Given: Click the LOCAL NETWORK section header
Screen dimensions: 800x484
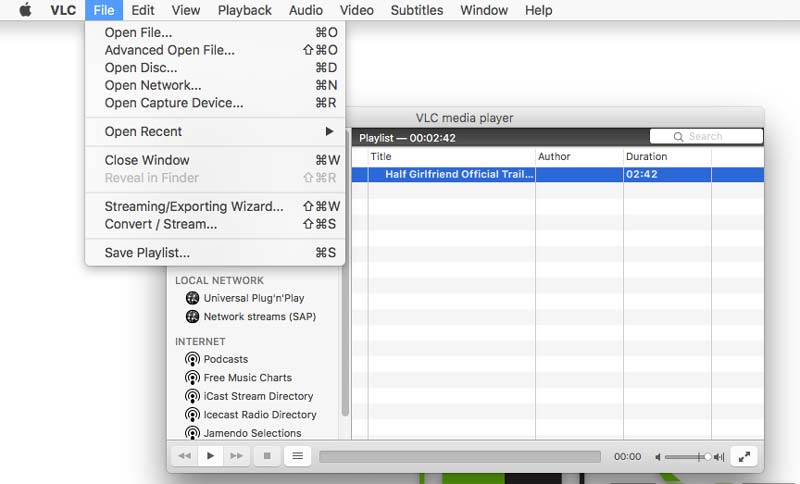Looking at the screenshot, I should point(219,281).
